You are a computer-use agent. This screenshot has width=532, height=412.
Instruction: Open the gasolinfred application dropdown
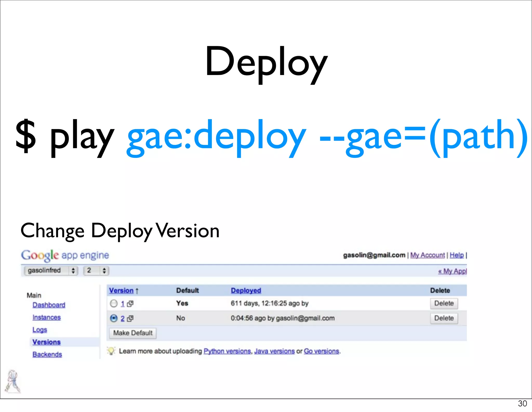(x=51, y=271)
